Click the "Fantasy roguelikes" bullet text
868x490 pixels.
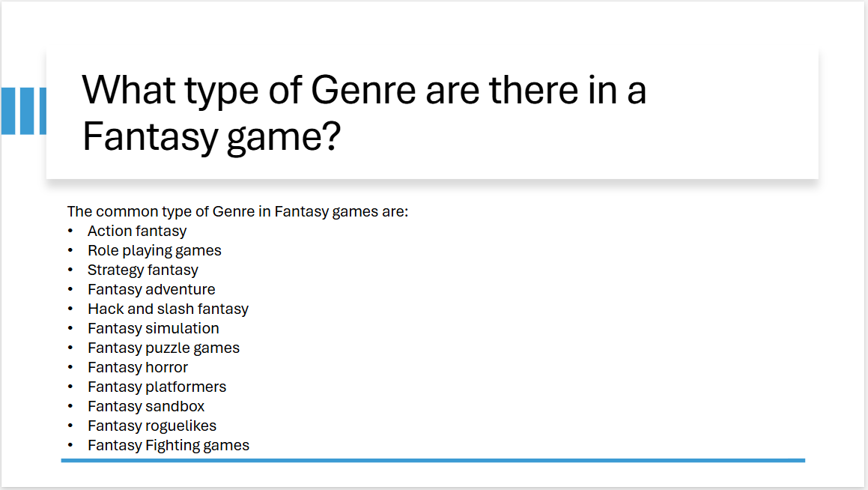coord(152,426)
